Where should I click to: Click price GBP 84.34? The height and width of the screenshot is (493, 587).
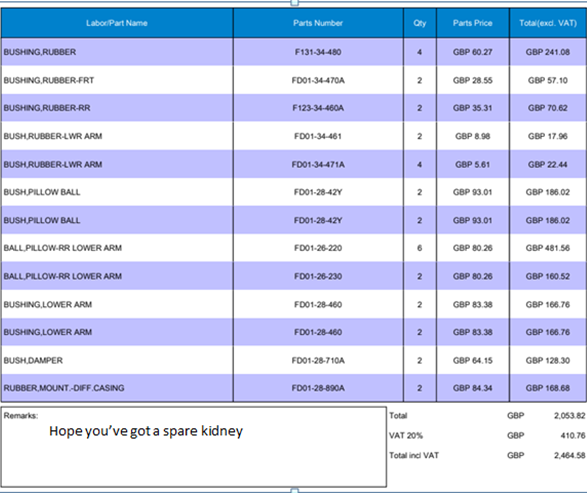[x=472, y=388]
